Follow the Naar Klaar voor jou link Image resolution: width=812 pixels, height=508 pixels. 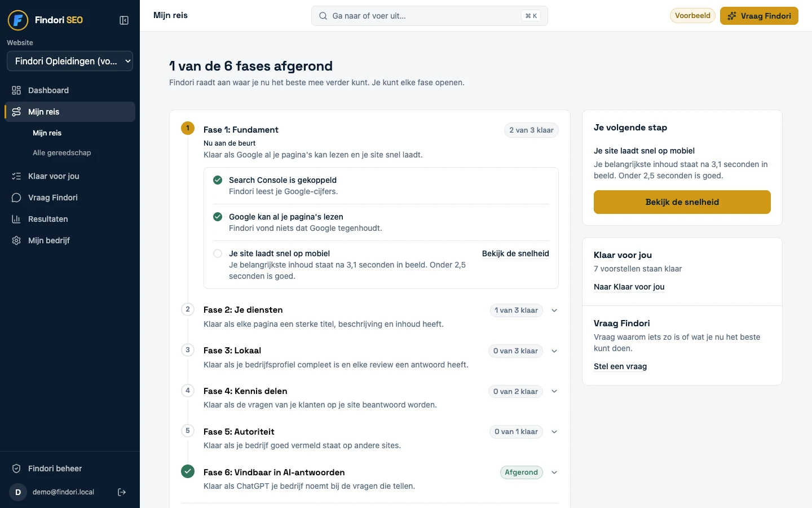tap(629, 287)
